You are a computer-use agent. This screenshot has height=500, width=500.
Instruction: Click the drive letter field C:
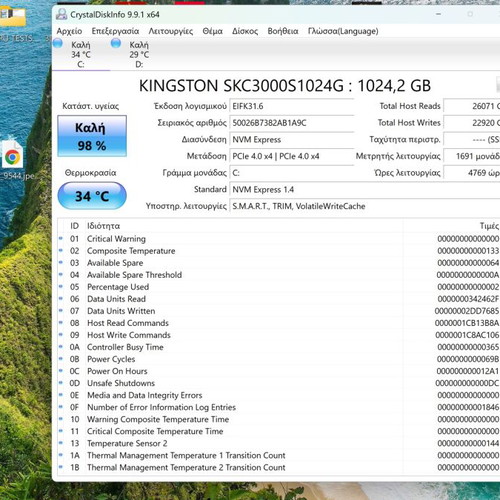point(292,173)
